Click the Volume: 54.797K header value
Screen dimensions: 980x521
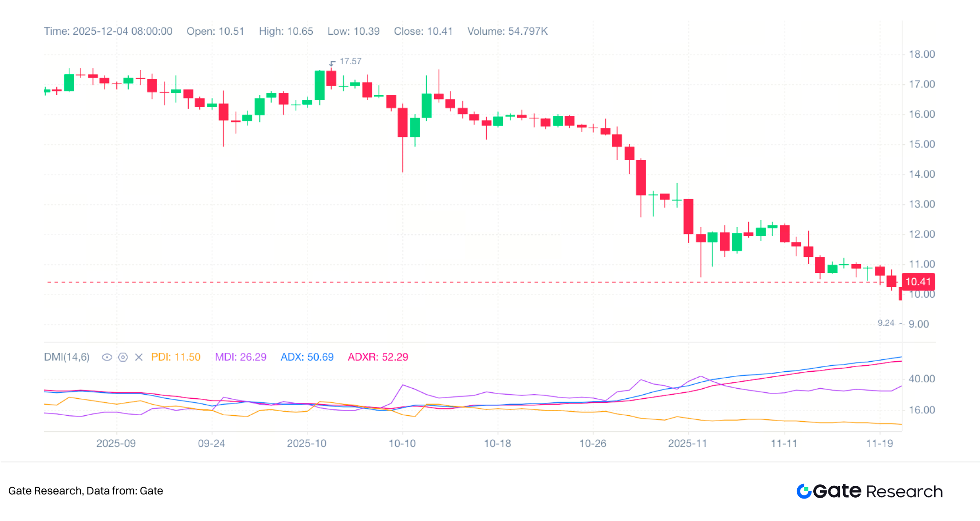pos(507,31)
